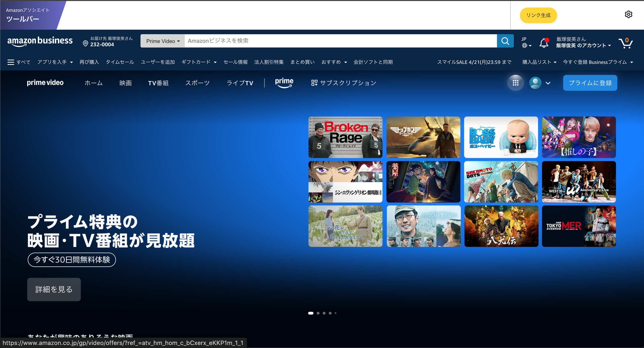Viewport: 644px width, 348px height.
Task: Open the Associates toolbar settings gear
Action: coord(628,15)
